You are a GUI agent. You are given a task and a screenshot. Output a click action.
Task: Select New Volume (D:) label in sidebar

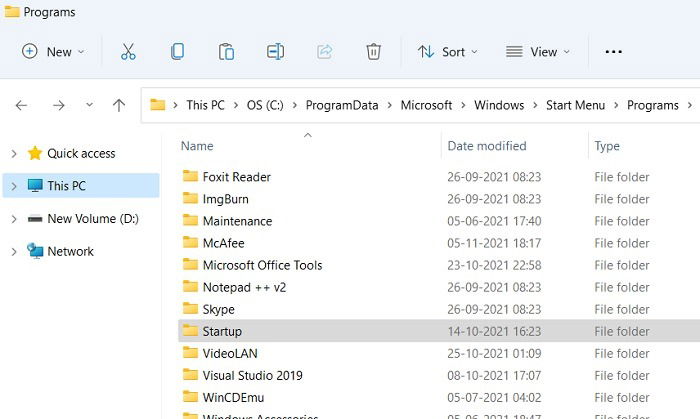point(93,219)
